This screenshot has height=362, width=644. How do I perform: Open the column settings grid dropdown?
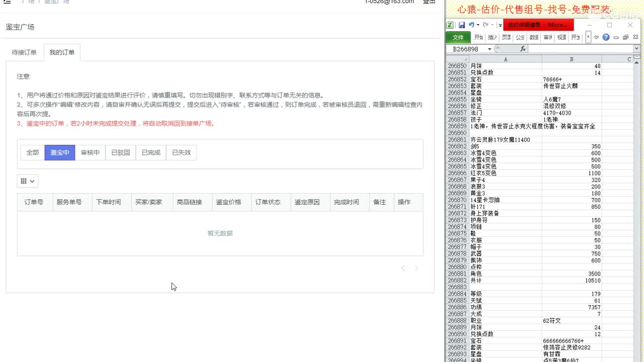(x=28, y=181)
